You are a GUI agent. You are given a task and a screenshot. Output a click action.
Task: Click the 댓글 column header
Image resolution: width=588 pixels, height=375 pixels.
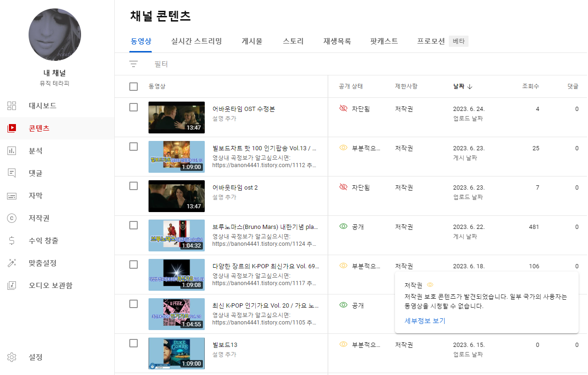(x=573, y=87)
